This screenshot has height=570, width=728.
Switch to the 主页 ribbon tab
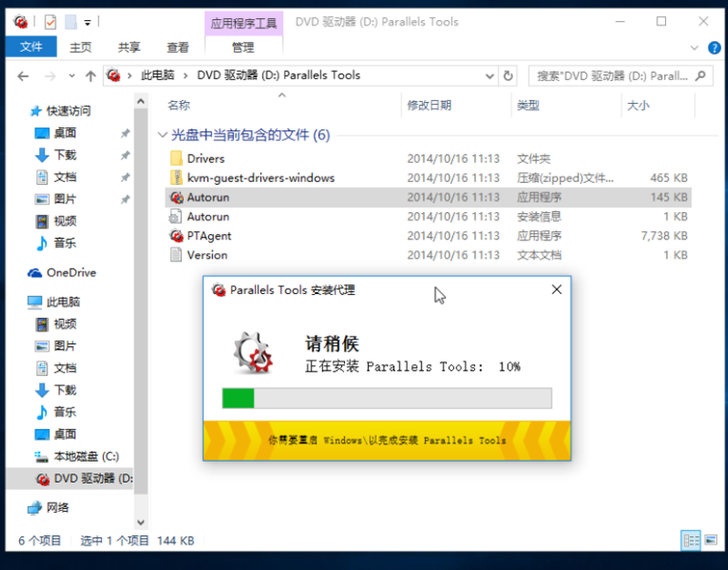[x=80, y=47]
